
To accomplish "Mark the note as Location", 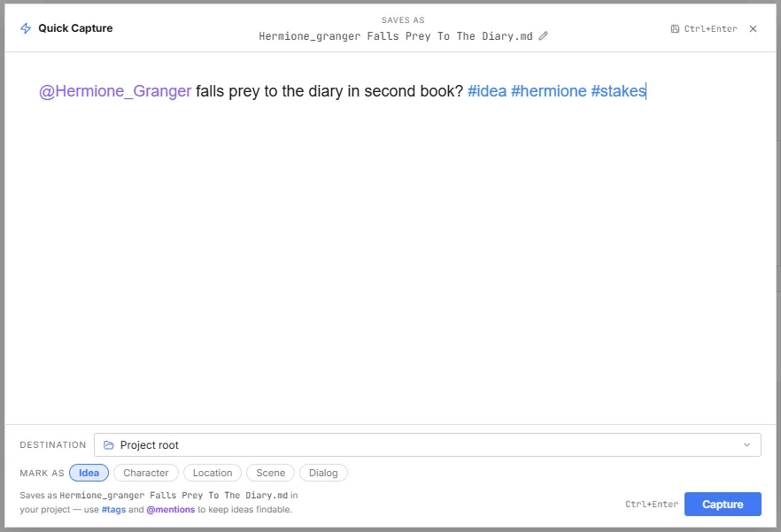I will (213, 473).
